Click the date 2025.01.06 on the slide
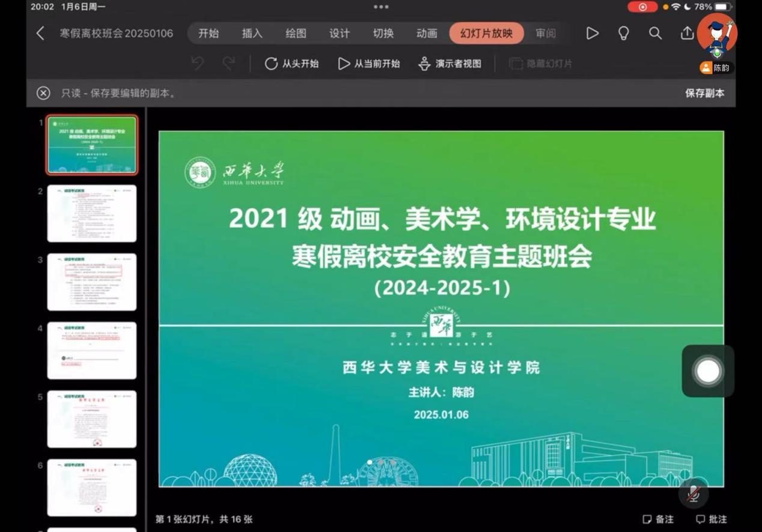Viewport: 762px width, 532px height. click(441, 415)
